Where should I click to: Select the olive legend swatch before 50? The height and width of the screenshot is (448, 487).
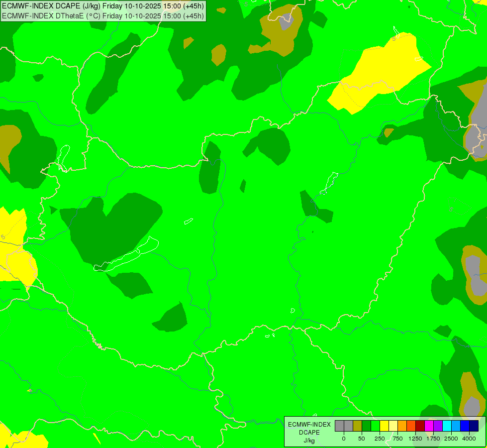pyautogui.click(x=358, y=426)
